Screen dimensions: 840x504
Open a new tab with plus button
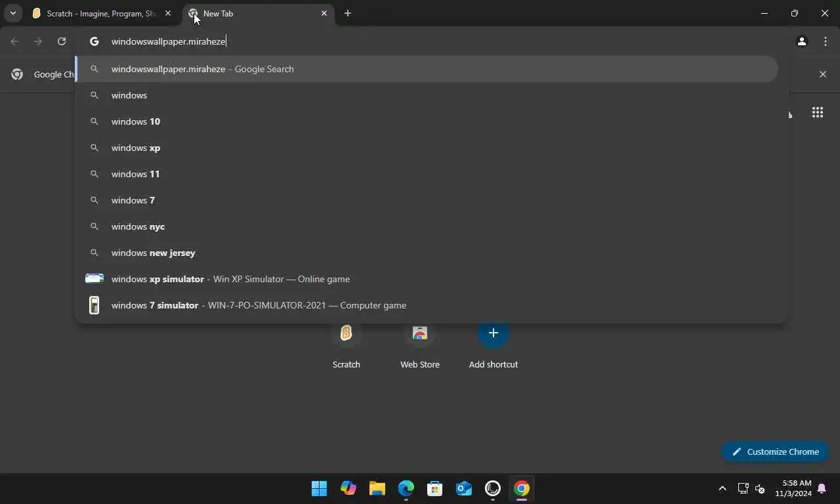[x=348, y=13]
